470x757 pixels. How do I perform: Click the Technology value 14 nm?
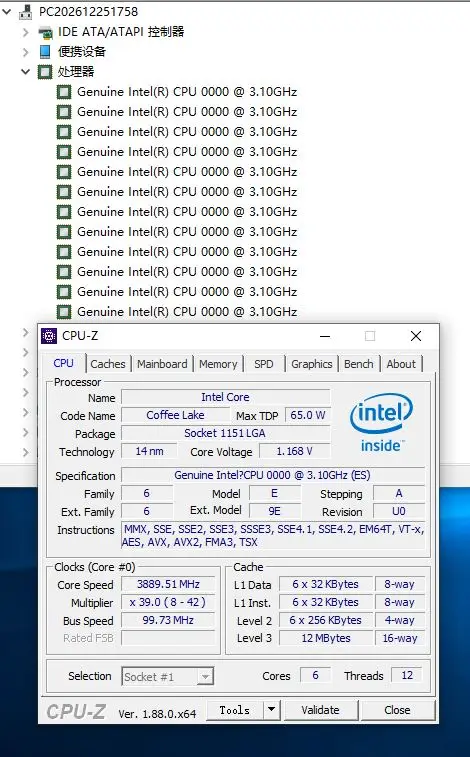click(x=149, y=451)
